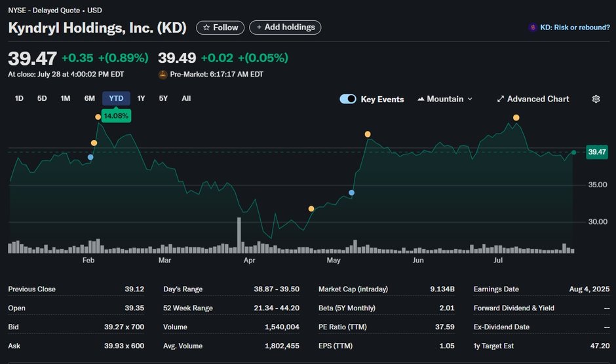Click the blue event marker in early May
The image size is (616, 364).
[x=352, y=192]
